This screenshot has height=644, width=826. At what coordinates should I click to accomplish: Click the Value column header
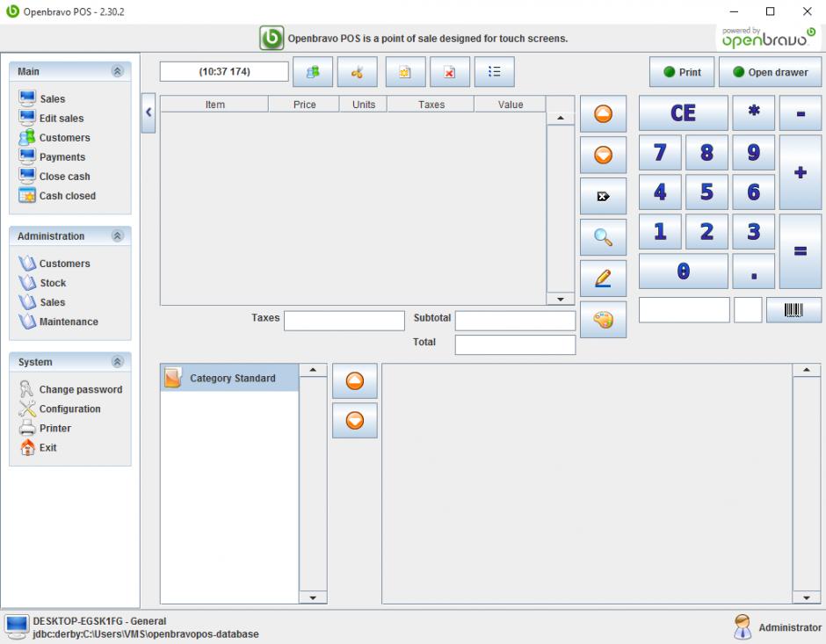point(510,105)
